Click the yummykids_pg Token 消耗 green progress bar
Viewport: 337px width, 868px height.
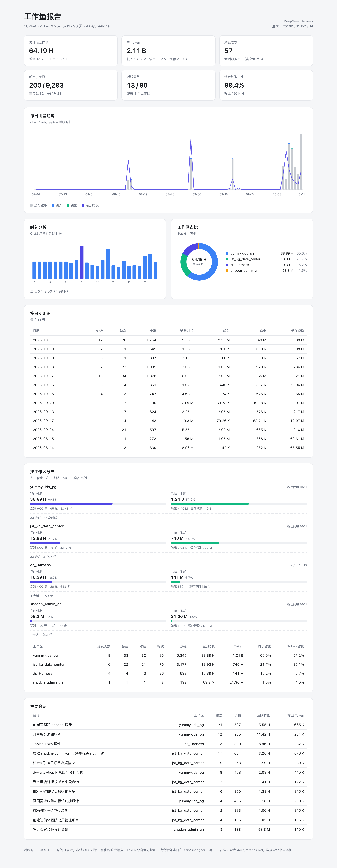pyautogui.click(x=210, y=504)
